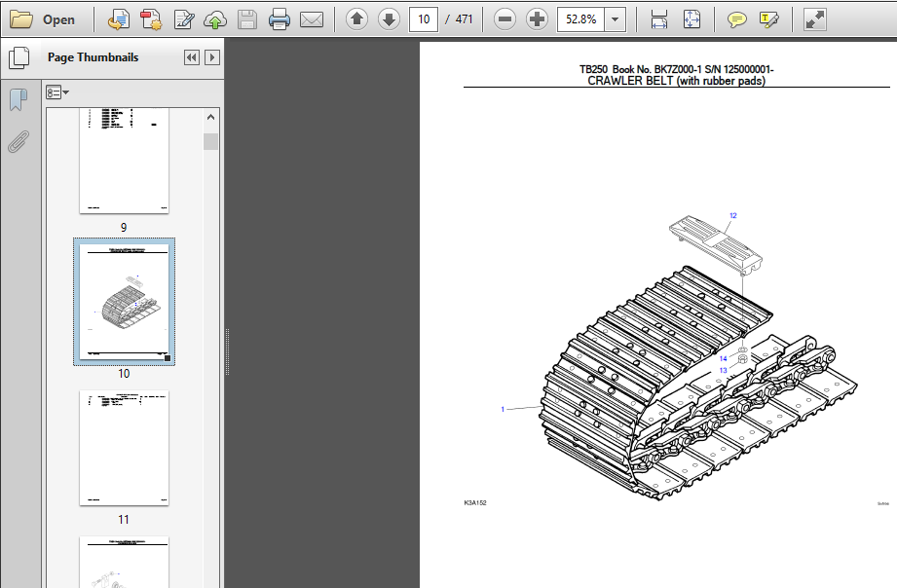Open a file with the Open button
Image resolution: width=897 pixels, height=588 pixels.
click(43, 19)
